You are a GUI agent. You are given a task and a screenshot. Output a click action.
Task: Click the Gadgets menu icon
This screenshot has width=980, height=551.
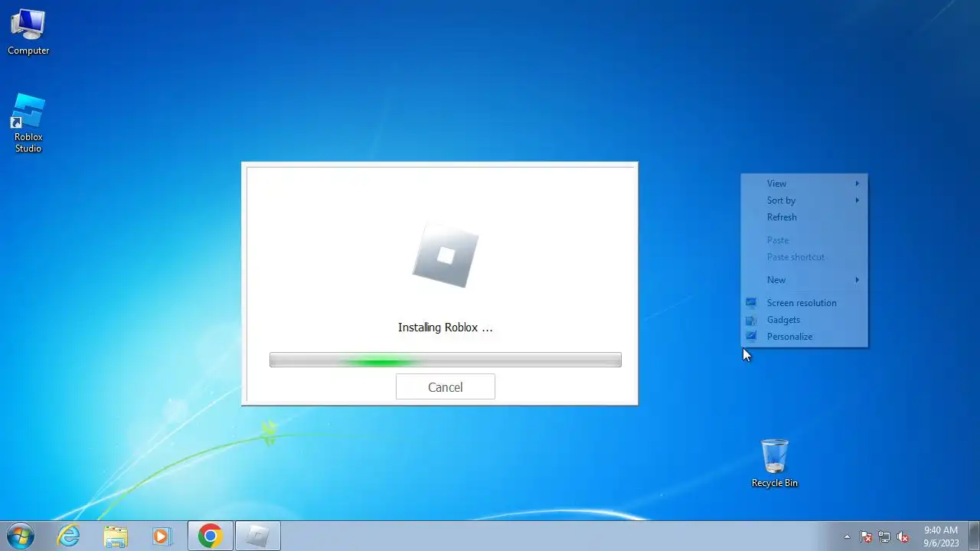point(751,320)
